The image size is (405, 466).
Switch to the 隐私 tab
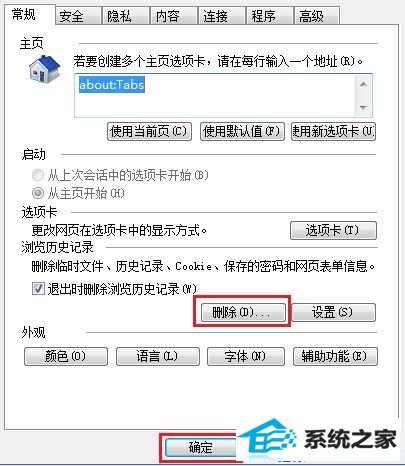pos(125,16)
